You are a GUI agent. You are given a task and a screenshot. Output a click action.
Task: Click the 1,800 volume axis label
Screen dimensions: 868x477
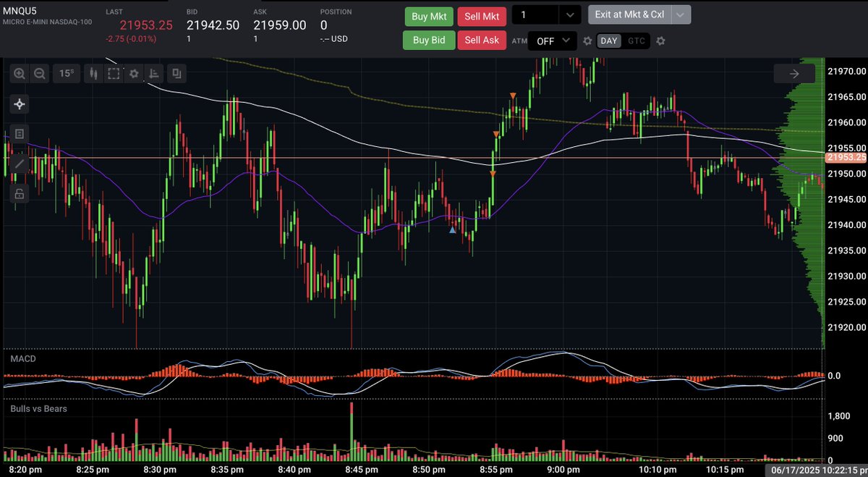839,416
